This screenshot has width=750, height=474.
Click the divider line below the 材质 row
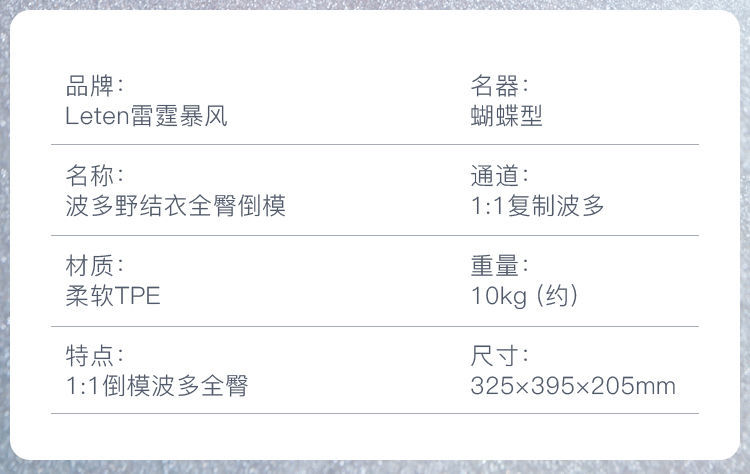coord(375,327)
